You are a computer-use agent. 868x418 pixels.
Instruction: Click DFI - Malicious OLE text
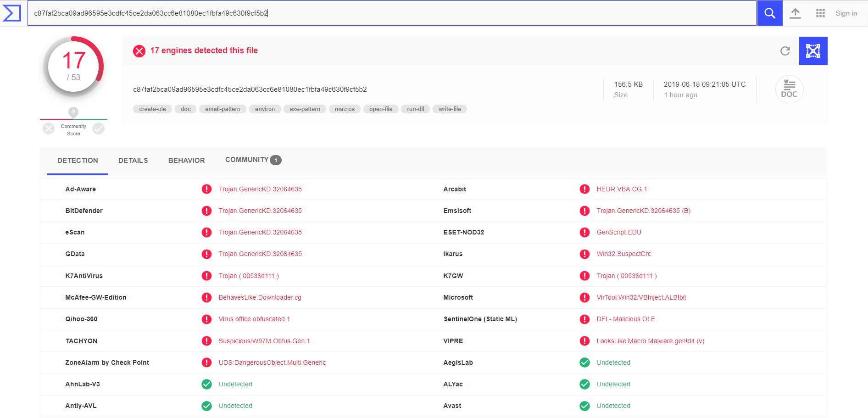click(626, 319)
